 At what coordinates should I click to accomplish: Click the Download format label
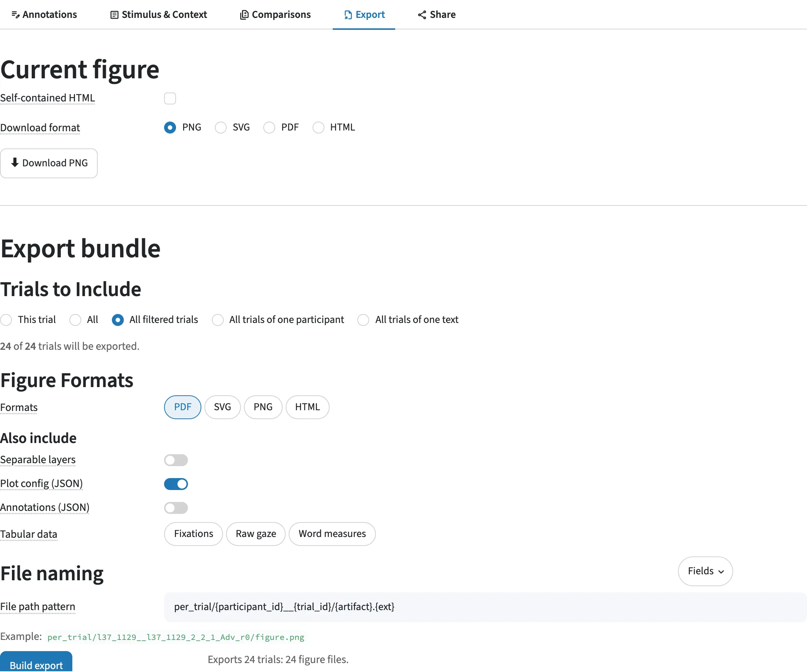(x=40, y=128)
